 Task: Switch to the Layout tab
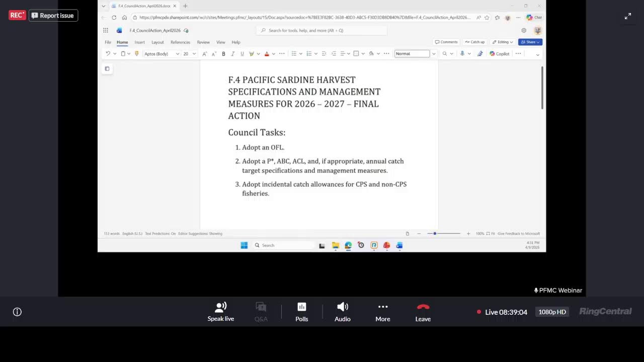pos(157,42)
